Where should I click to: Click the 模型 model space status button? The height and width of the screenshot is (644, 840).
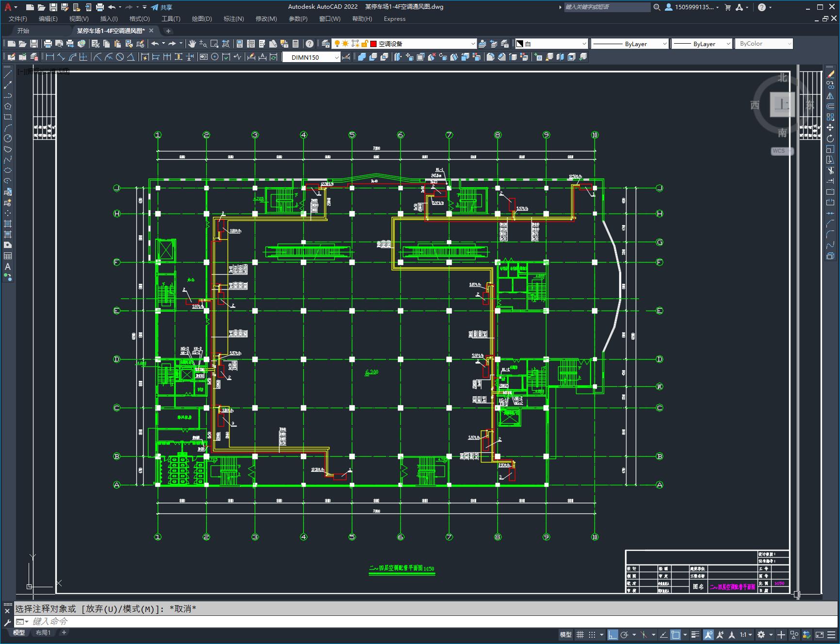pos(566,634)
